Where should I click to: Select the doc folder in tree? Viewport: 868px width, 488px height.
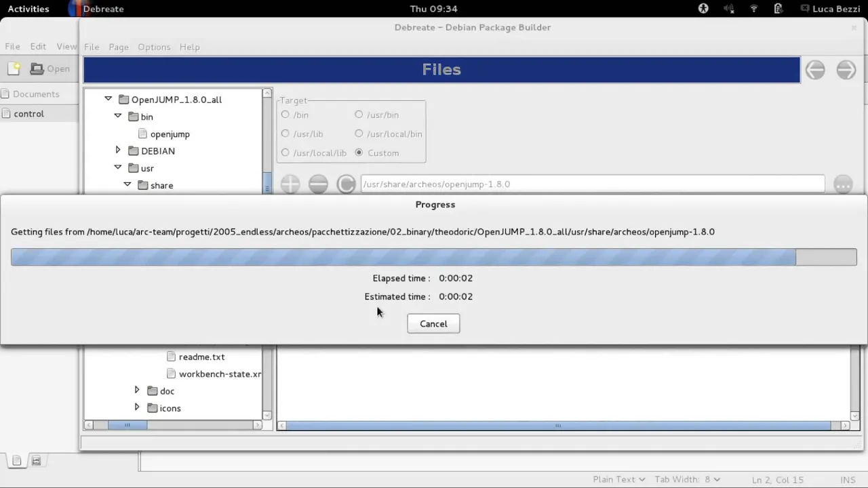[167, 391]
